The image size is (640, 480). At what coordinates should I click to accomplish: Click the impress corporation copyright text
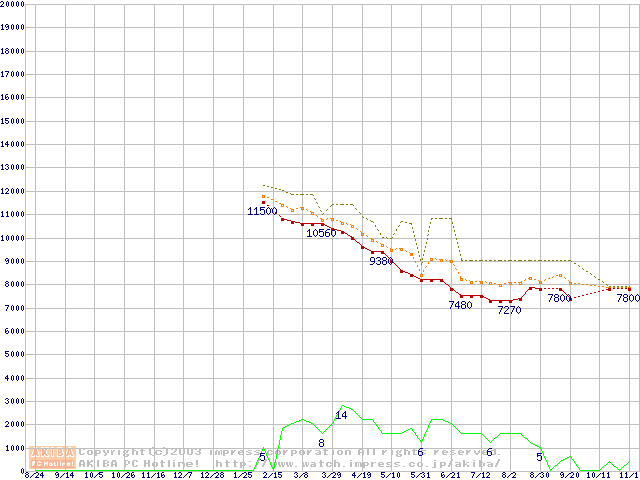point(290,452)
